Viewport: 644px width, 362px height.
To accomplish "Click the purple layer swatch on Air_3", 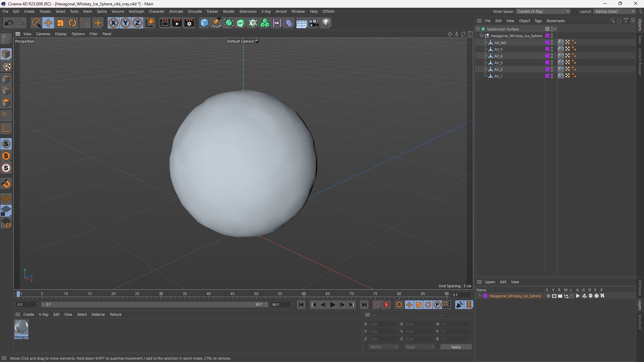I will click(547, 62).
